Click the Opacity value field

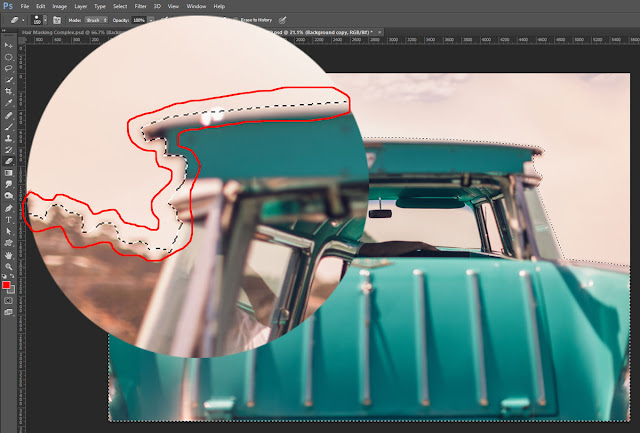pyautogui.click(x=139, y=20)
